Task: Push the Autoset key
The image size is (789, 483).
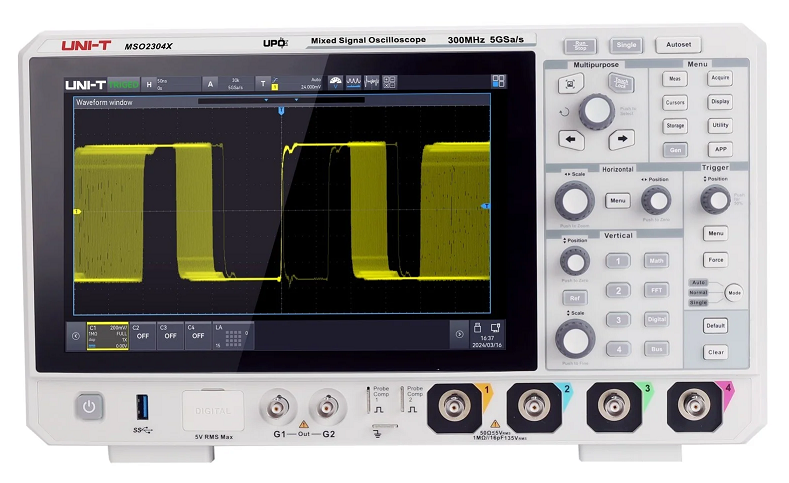Action: pos(678,45)
